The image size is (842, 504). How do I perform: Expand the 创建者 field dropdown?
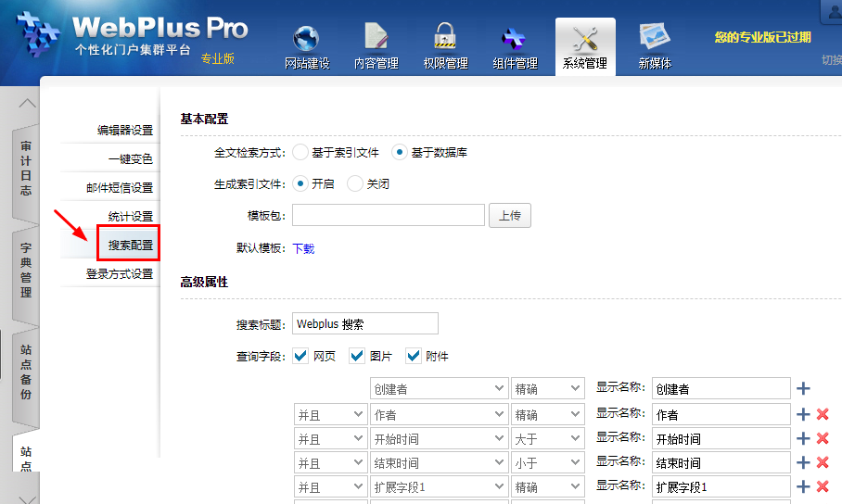[x=439, y=390]
